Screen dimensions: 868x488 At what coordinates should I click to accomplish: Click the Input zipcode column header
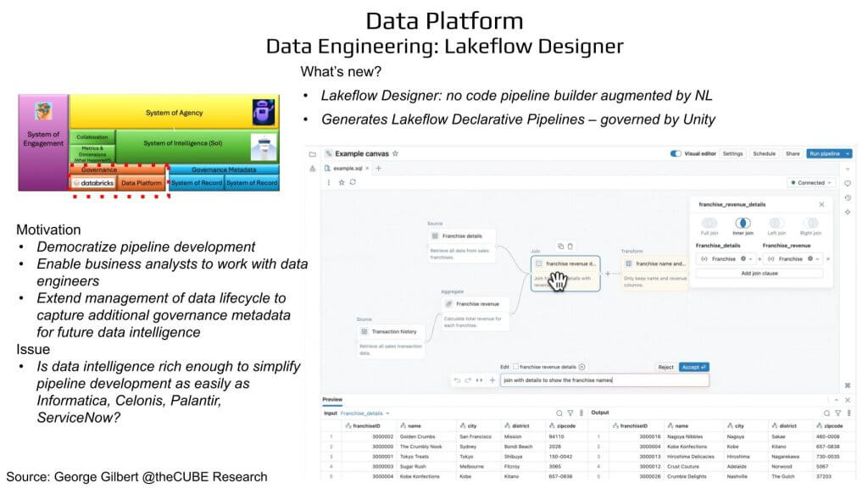565,426
